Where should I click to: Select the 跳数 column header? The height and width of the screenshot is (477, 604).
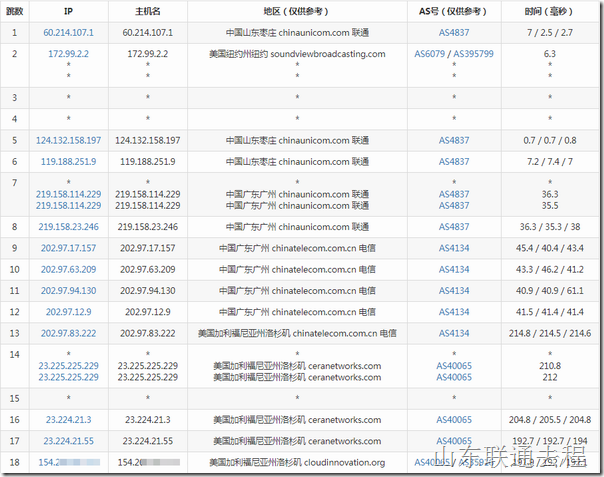click(15, 12)
